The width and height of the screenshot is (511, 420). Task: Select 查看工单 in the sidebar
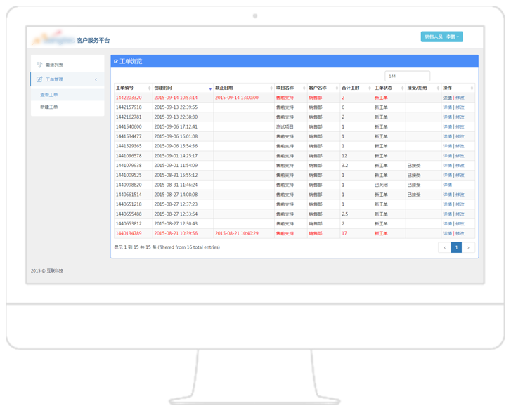[x=49, y=95]
